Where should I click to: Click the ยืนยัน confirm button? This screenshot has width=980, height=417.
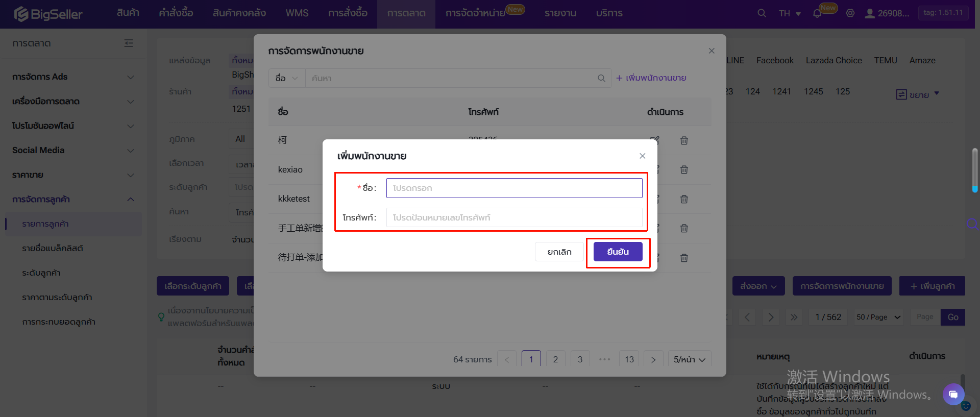[x=618, y=252]
